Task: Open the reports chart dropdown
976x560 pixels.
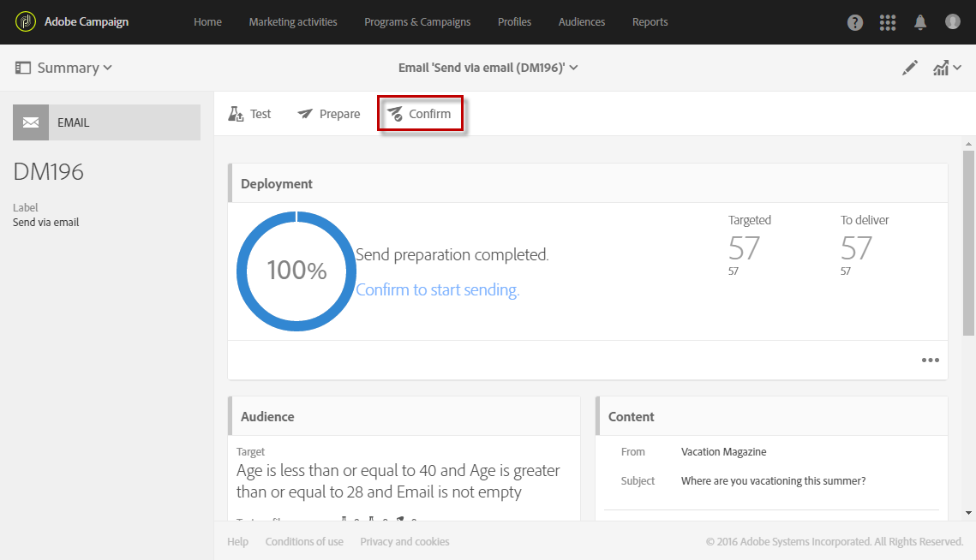Action: (x=944, y=68)
